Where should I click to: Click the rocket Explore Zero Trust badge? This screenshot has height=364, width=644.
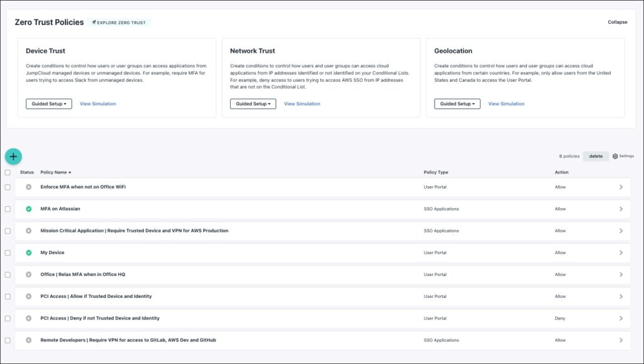pyautogui.click(x=118, y=23)
